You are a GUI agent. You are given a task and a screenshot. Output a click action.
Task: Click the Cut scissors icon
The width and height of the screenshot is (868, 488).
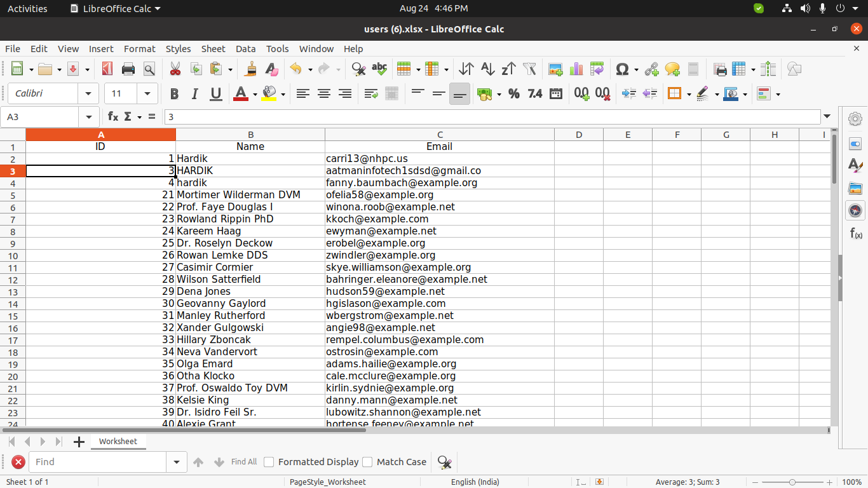175,69
